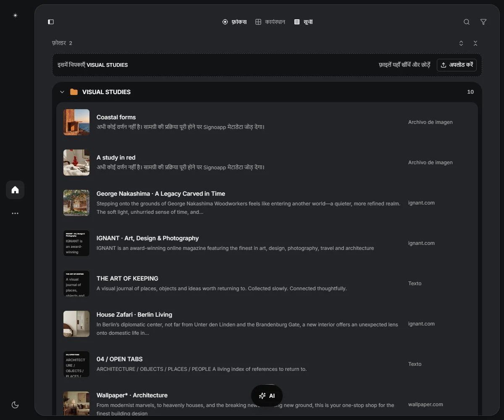504x420 pixels.
Task: Click the title "Coastal forms"
Action: pyautogui.click(x=116, y=117)
